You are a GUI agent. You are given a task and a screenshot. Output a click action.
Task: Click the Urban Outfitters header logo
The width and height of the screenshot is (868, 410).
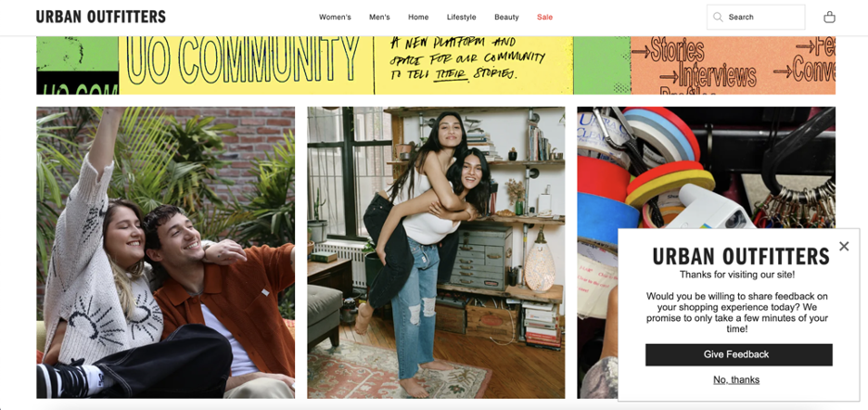coord(101,17)
